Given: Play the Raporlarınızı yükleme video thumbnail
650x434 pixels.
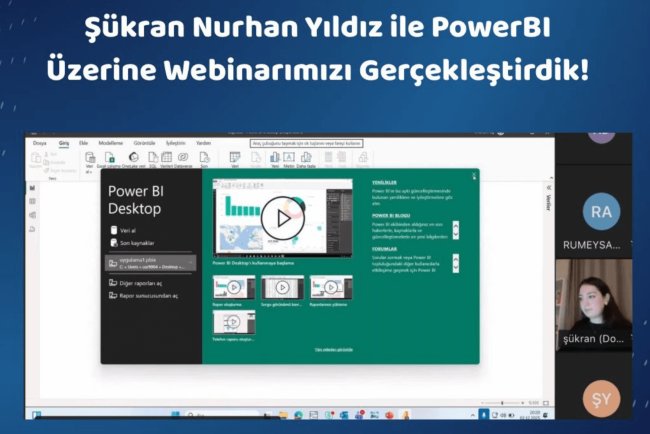Looking at the screenshot, I should pos(331,287).
